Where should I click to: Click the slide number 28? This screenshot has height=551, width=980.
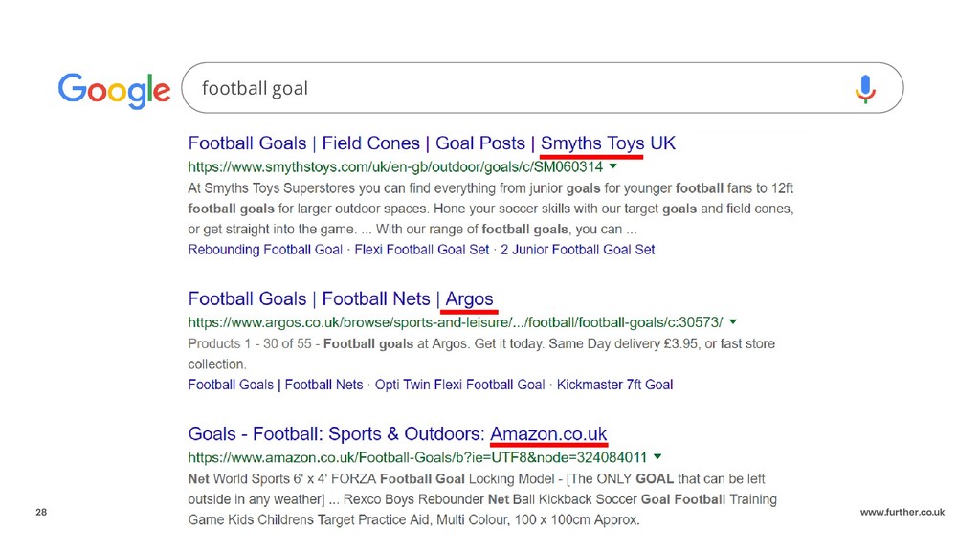coord(41,513)
